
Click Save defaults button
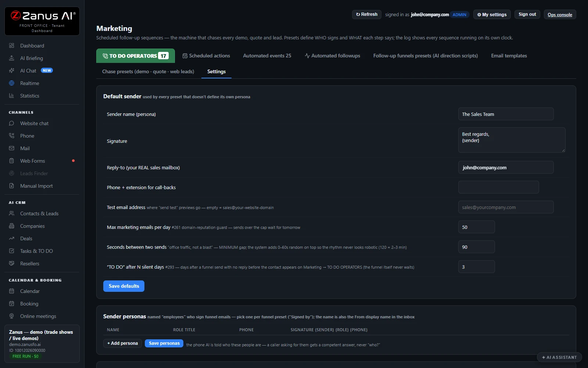click(x=124, y=286)
